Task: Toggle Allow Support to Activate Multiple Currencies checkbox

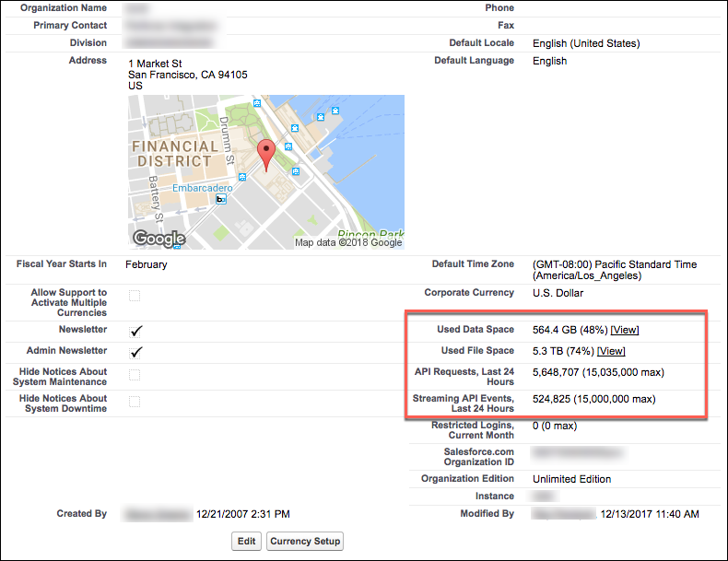Action: coord(135,296)
